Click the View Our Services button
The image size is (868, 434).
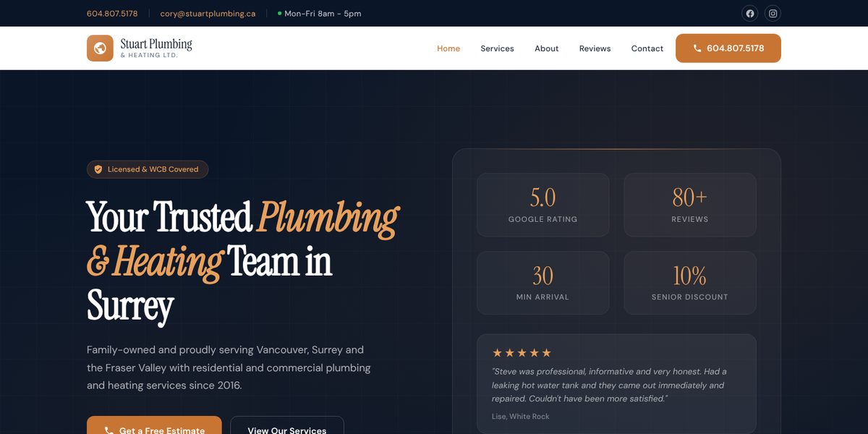pos(287,425)
